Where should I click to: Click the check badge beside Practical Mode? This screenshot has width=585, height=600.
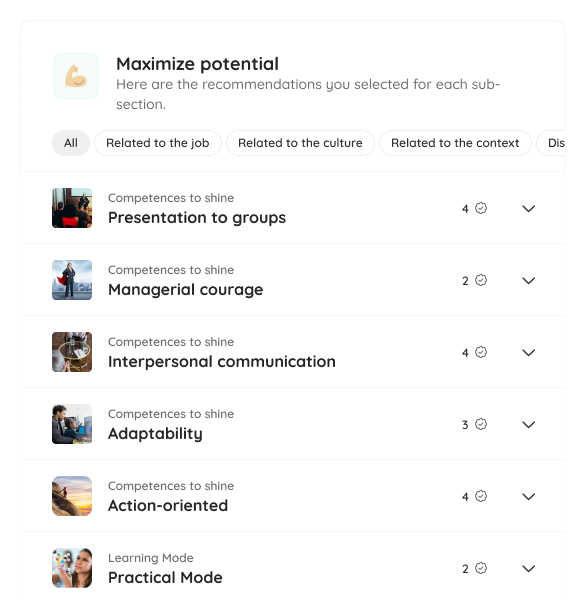pos(481,568)
